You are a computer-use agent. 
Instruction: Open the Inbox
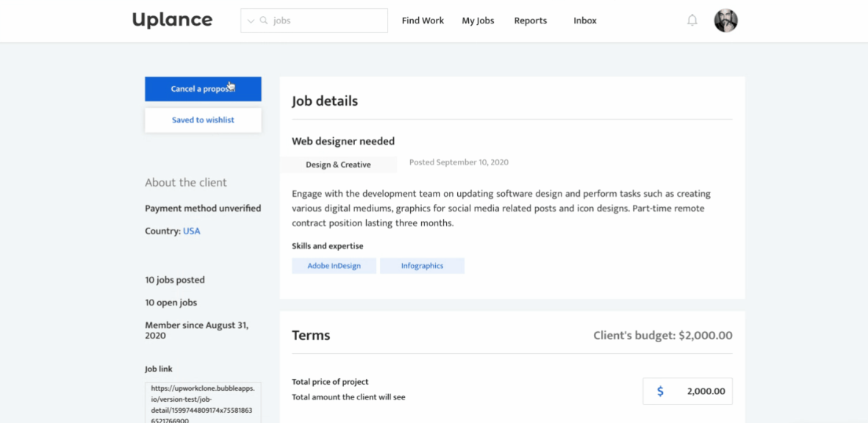pyautogui.click(x=585, y=21)
